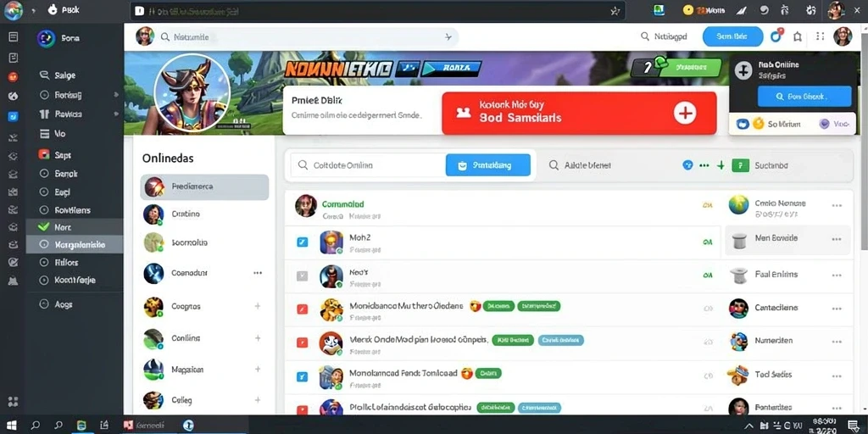Open the apps grid dots in top bar

(x=821, y=36)
